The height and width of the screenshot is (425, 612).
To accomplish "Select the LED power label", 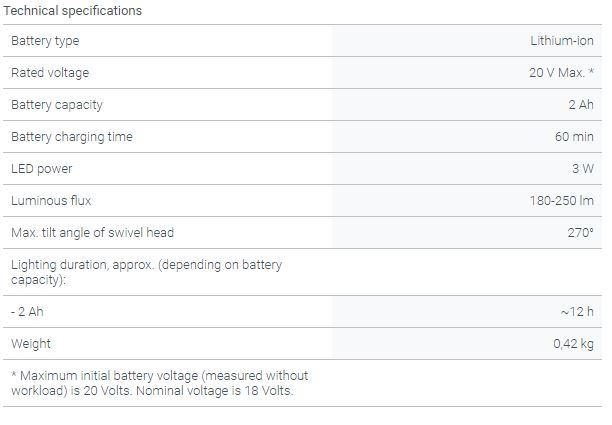I will (42, 169).
